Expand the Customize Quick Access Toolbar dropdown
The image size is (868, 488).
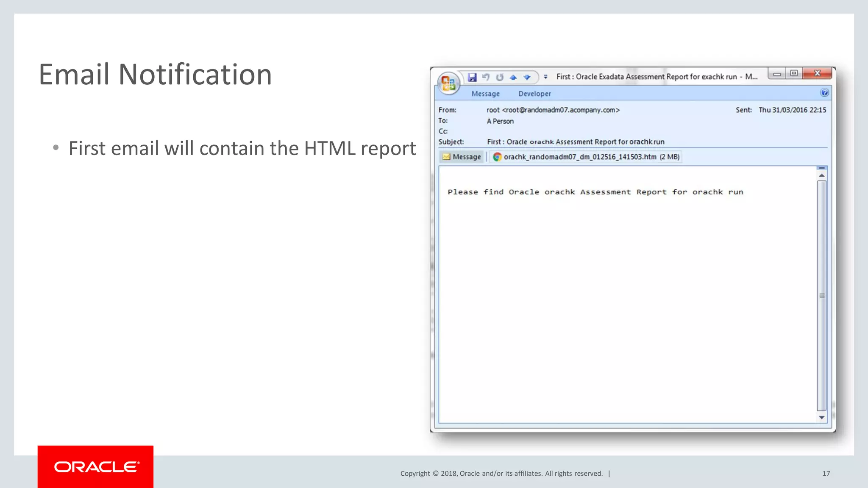pyautogui.click(x=545, y=77)
